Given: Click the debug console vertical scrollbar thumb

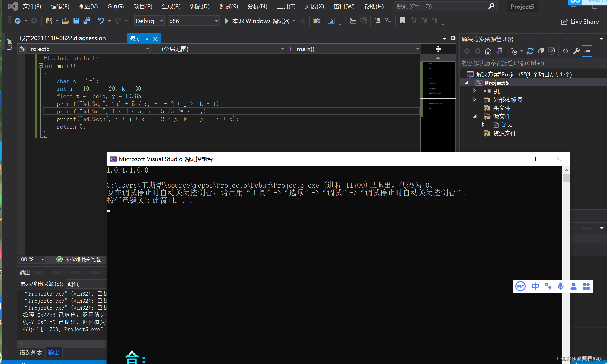Looking at the screenshot, I should [566, 178].
